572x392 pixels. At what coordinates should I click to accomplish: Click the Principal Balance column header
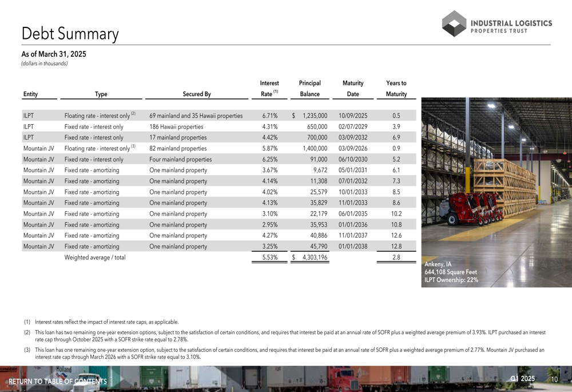pyautogui.click(x=309, y=89)
